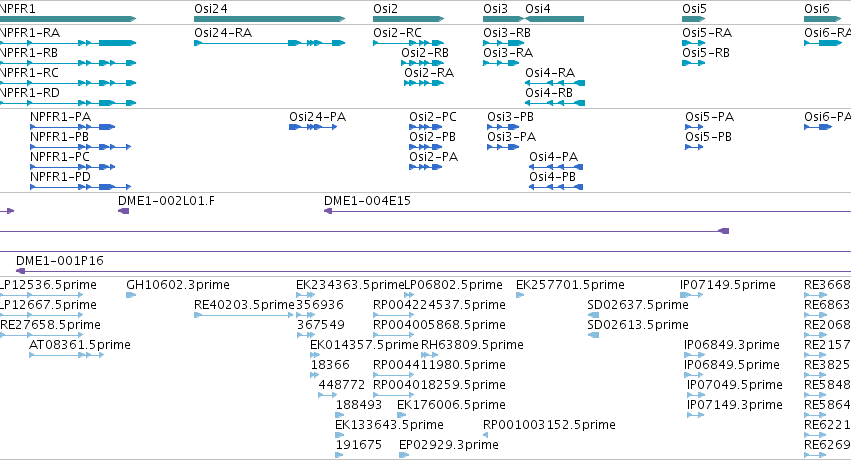Select transcript NPFR1-RA
The width and height of the screenshot is (851, 460).
(67, 43)
